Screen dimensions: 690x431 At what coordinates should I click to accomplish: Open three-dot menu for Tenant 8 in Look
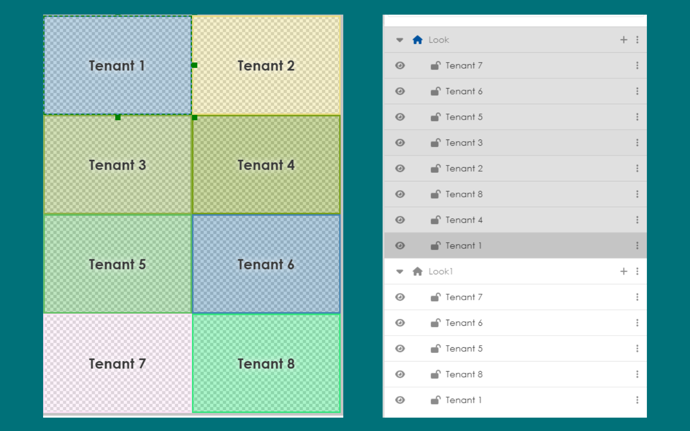(x=637, y=194)
